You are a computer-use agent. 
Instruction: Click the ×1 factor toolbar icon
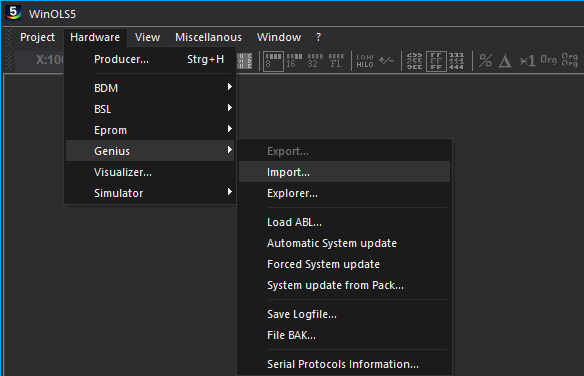527,61
